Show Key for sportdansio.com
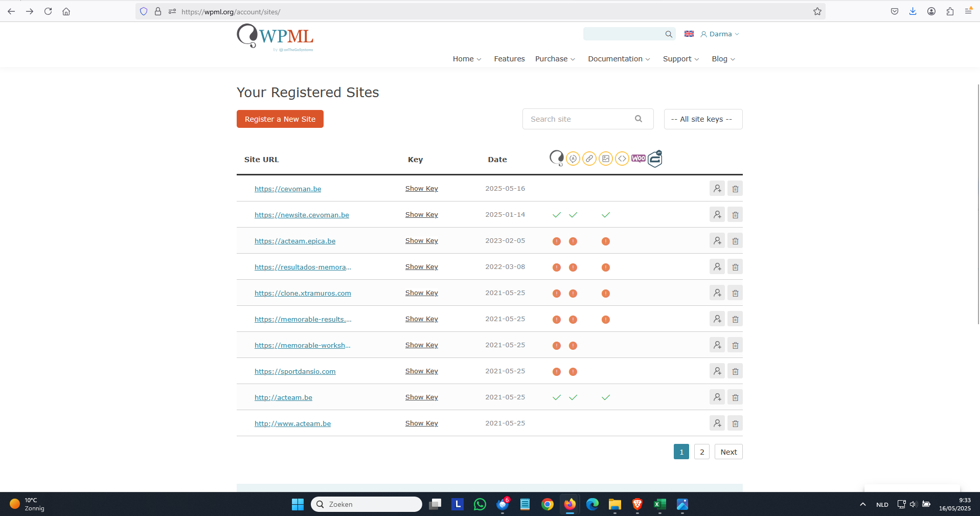The width and height of the screenshot is (980, 516). (422, 371)
